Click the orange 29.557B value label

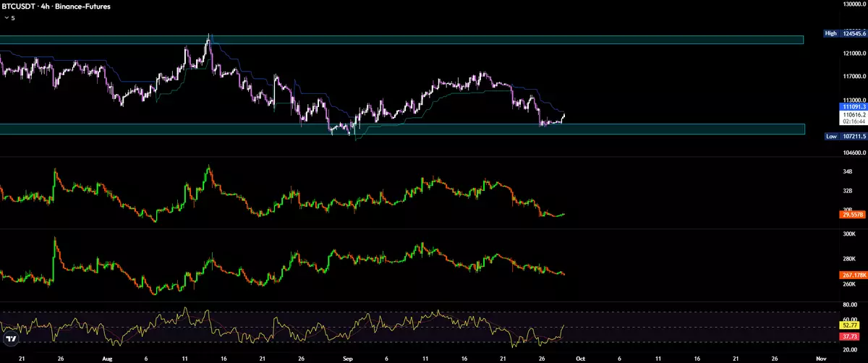click(x=852, y=215)
